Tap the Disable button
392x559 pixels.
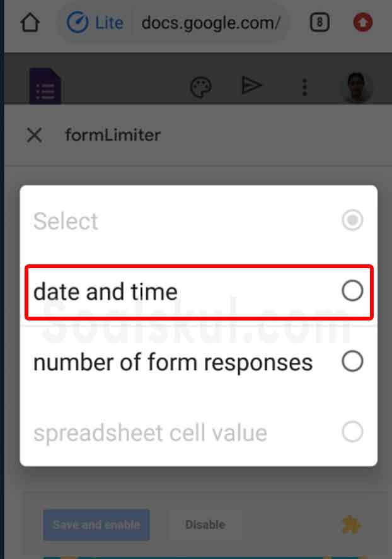click(205, 525)
